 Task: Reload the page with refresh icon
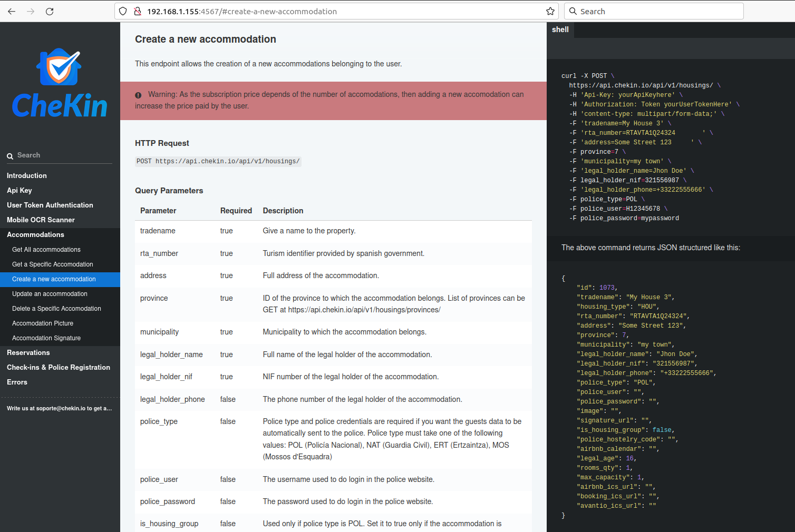pos(50,11)
